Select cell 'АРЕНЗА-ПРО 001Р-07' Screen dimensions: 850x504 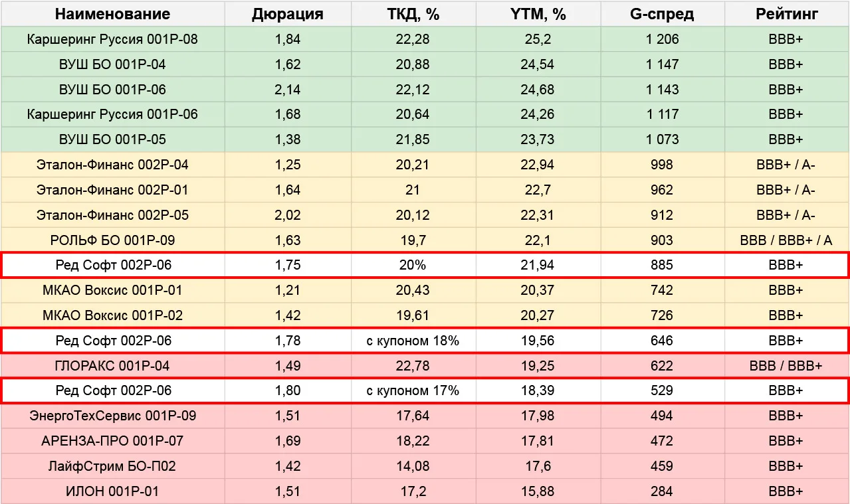(112, 441)
